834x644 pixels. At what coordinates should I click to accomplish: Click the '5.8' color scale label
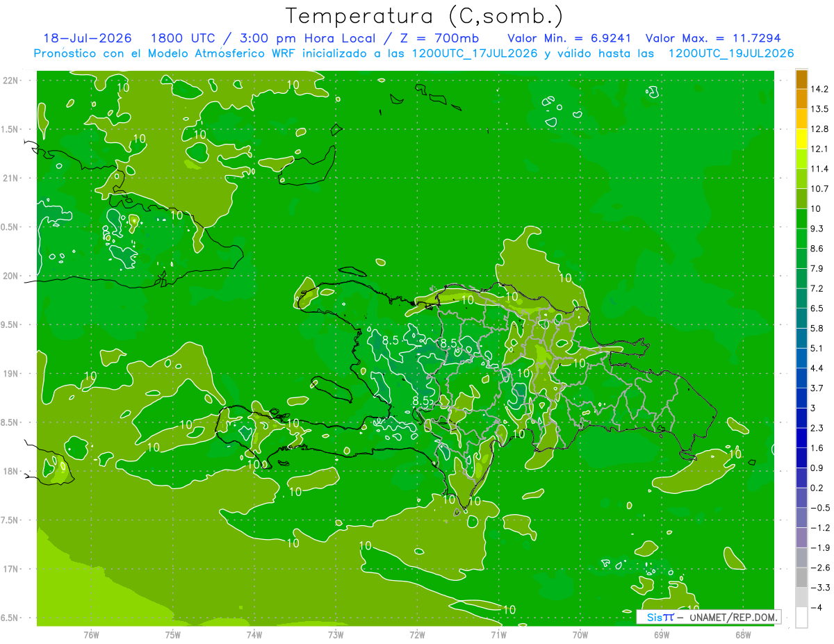(x=818, y=329)
